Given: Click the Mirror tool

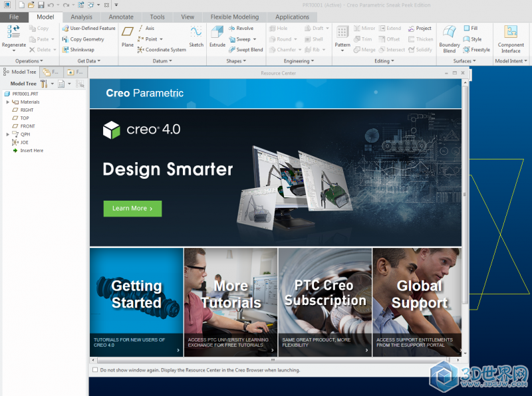Looking at the screenshot, I should pyautogui.click(x=364, y=28).
